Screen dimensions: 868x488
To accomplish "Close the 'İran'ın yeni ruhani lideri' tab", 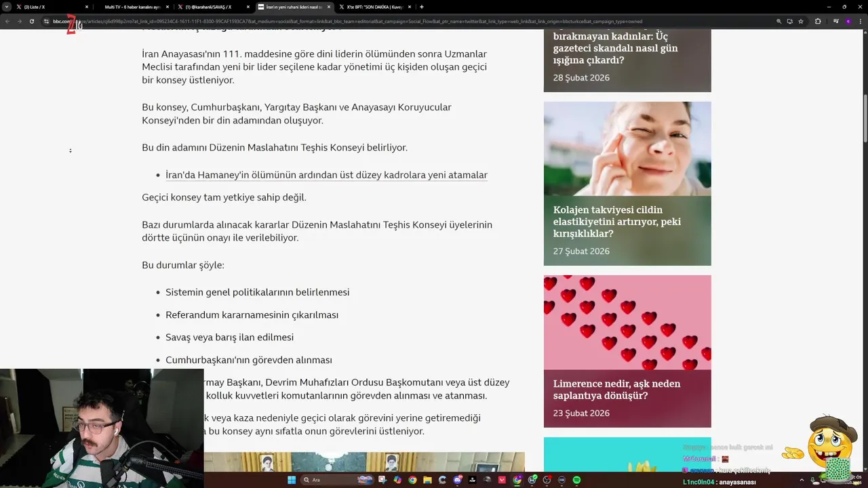I will (x=329, y=7).
